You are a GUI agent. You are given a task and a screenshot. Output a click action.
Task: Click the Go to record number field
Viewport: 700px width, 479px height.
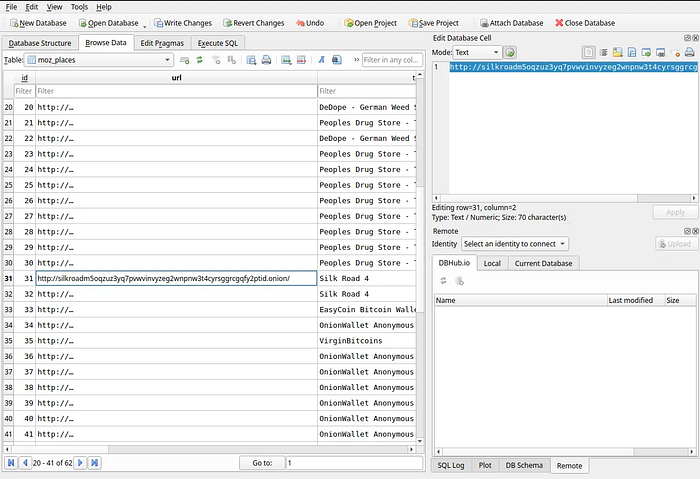click(354, 463)
